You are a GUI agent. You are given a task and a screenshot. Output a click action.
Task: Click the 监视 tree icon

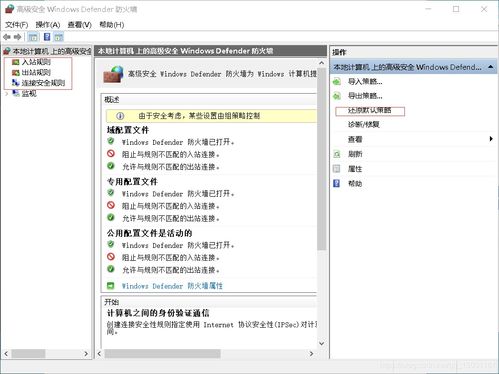pyautogui.click(x=16, y=93)
